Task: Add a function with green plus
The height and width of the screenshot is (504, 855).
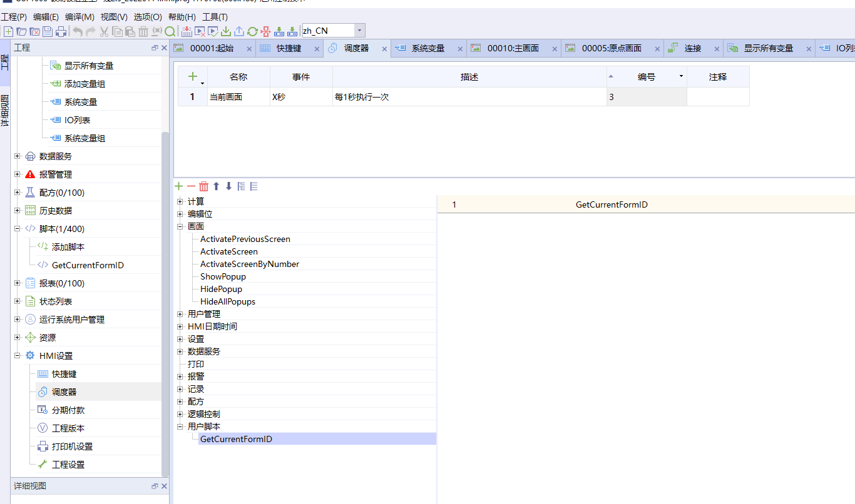Action: tap(178, 186)
